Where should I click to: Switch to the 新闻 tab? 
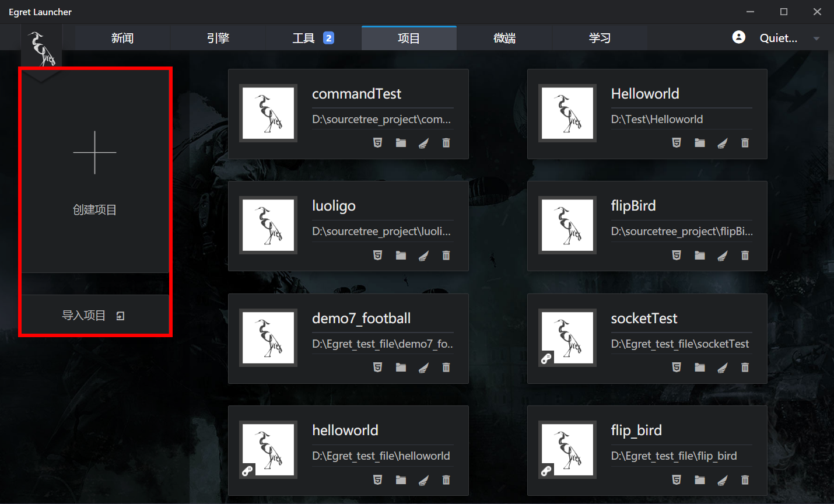[x=122, y=38]
